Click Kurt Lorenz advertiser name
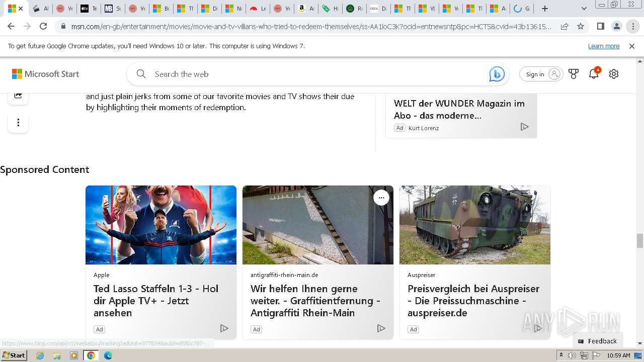 pos(424,128)
